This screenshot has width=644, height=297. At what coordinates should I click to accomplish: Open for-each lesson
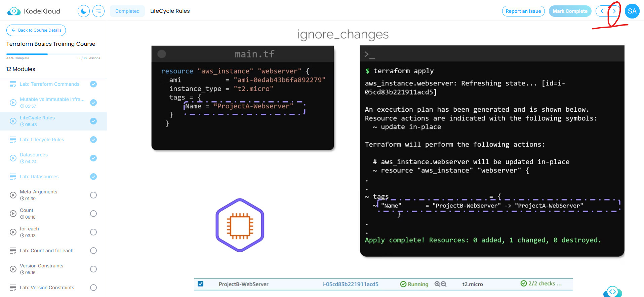[x=29, y=229]
